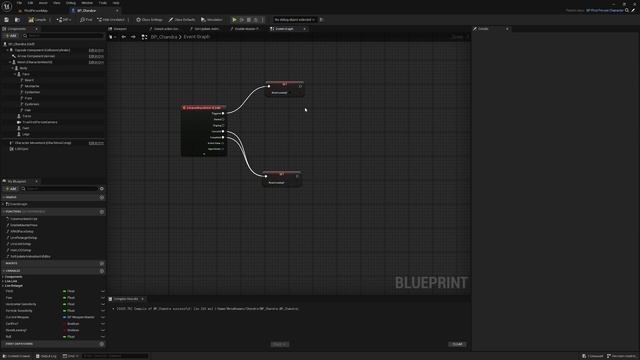640x360 pixels.
Task: Collapse the Mesh component tree row
Action: (10, 62)
